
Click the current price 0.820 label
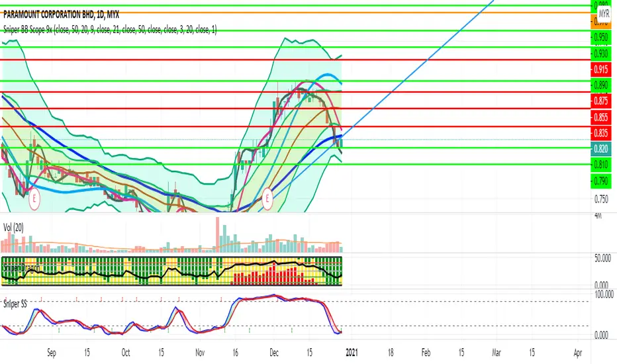pyautogui.click(x=601, y=149)
